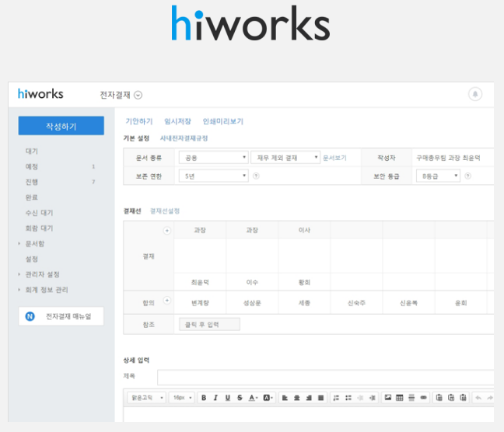The width and height of the screenshot is (504, 432).
Task: Toggle bold formatting in the editor
Action: (204, 398)
